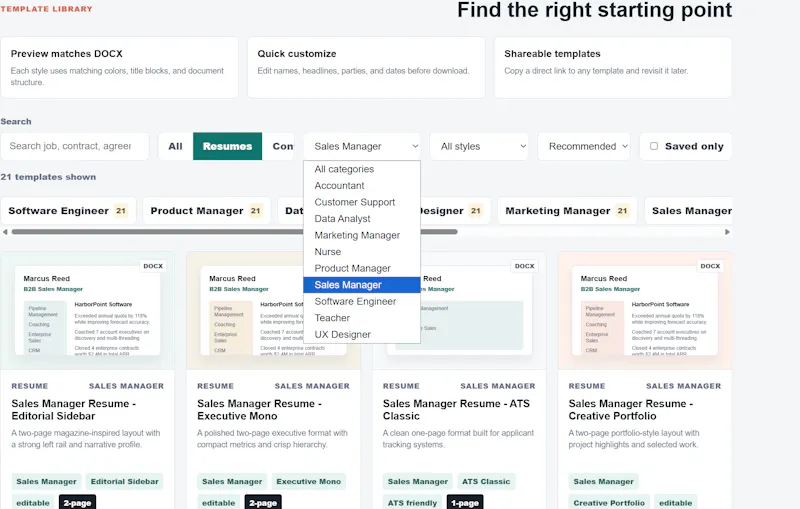Click the ATS friendly tag
This screenshot has height=509, width=800.
[412, 502]
